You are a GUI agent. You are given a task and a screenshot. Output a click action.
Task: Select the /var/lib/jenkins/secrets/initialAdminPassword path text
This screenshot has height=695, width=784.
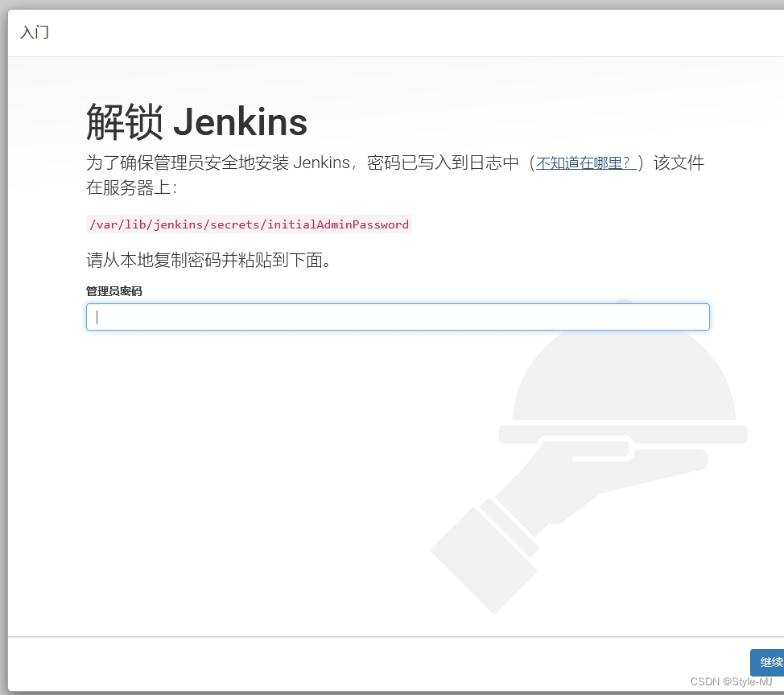[249, 224]
